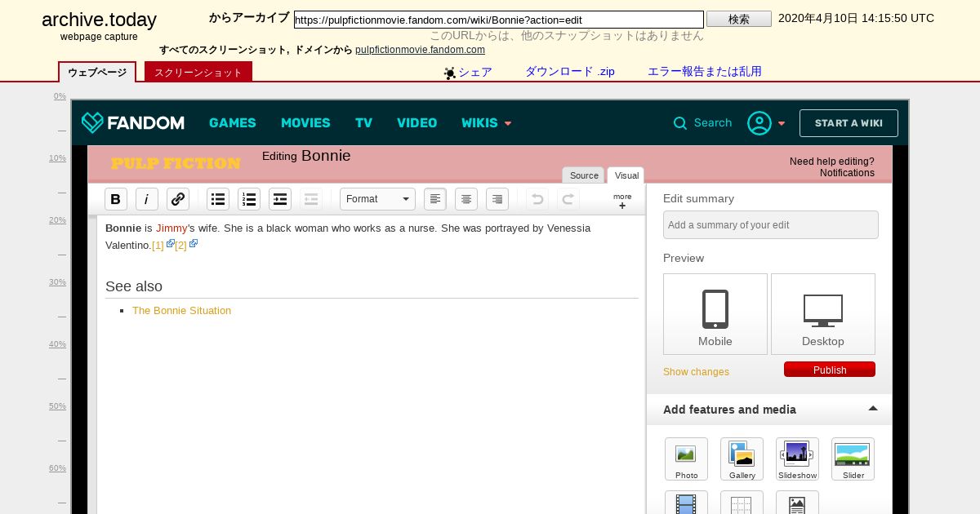Jump to the 10% page position marker

(x=57, y=158)
